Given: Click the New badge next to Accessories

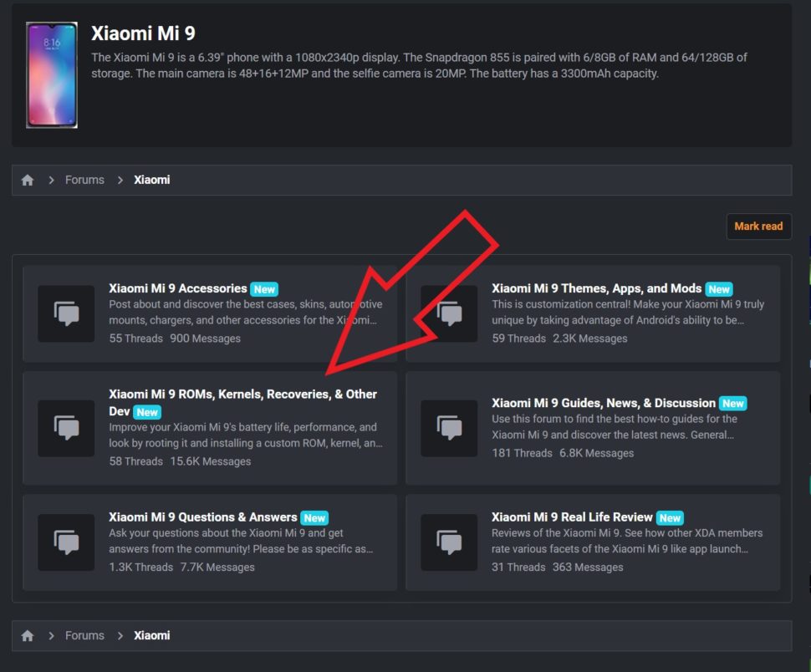Looking at the screenshot, I should pos(264,289).
